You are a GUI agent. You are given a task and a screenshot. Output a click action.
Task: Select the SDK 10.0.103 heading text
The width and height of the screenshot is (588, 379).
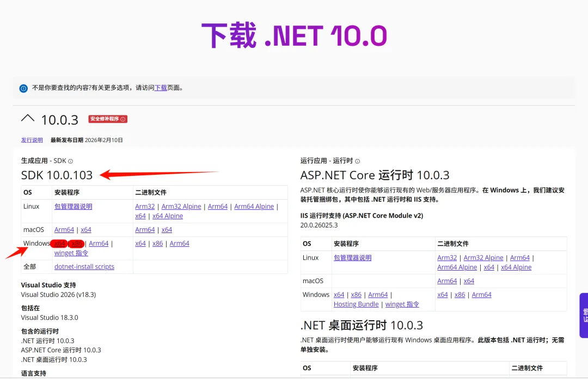pos(57,175)
